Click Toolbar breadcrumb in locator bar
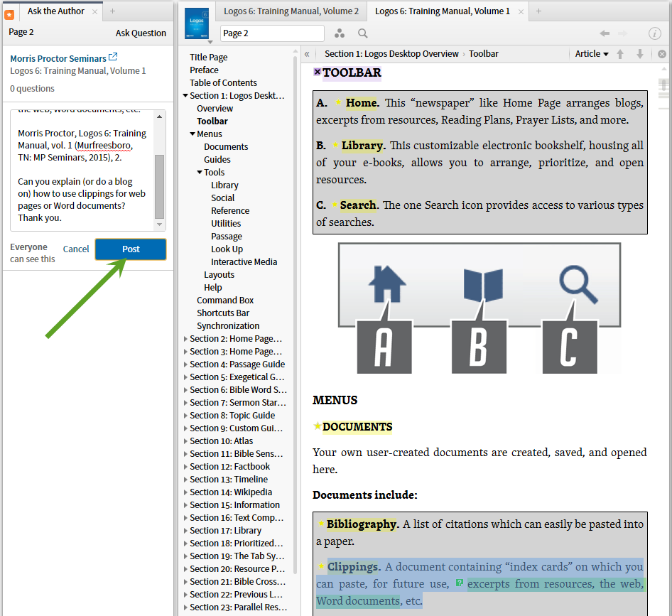Image resolution: width=672 pixels, height=616 pixels. (484, 53)
